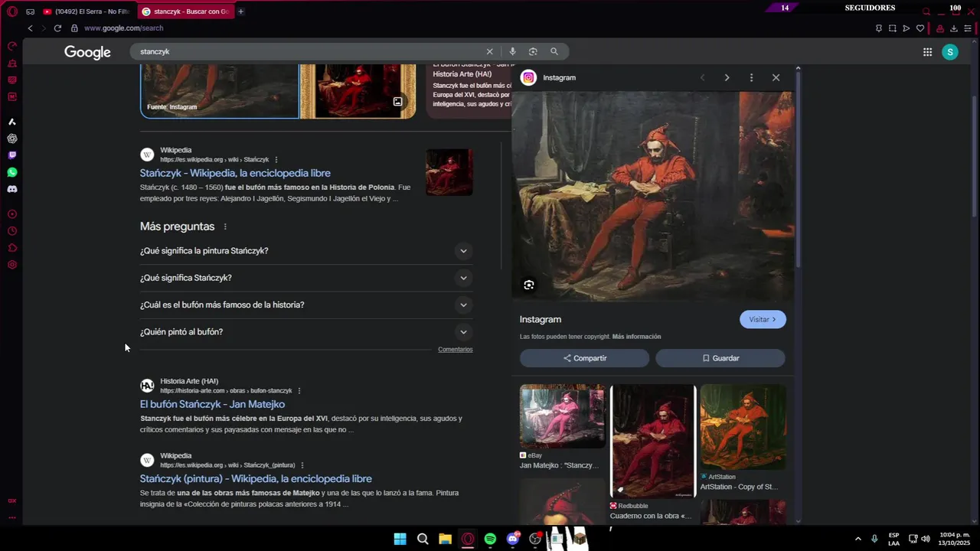Take a snapshot with the toolbar icon
Image resolution: width=980 pixels, height=551 pixels.
[892, 28]
